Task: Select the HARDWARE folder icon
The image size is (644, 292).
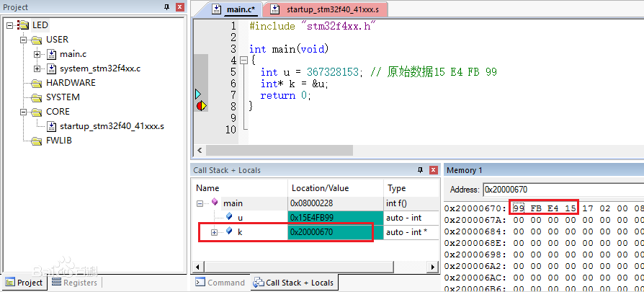Action: click(37, 83)
